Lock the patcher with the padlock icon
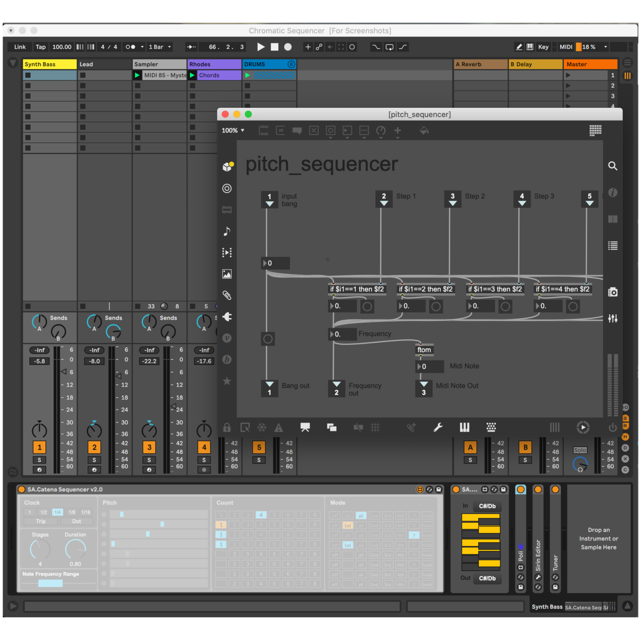 (x=227, y=428)
